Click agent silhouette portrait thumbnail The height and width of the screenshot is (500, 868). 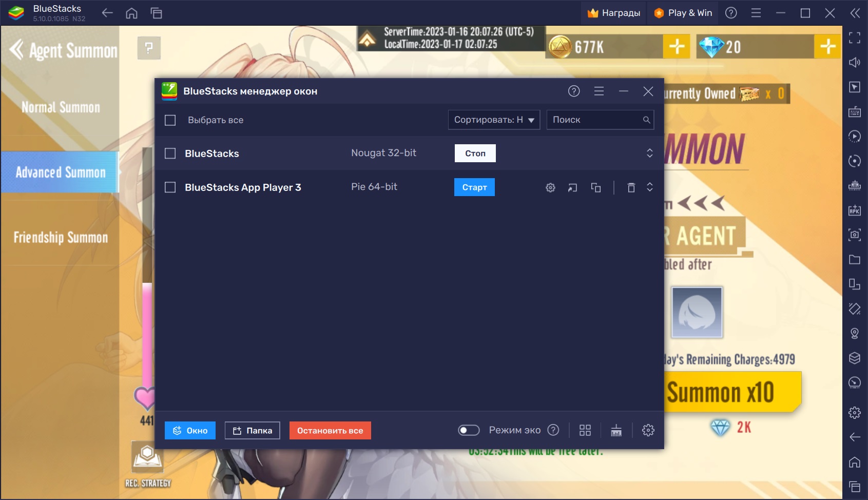(x=697, y=312)
